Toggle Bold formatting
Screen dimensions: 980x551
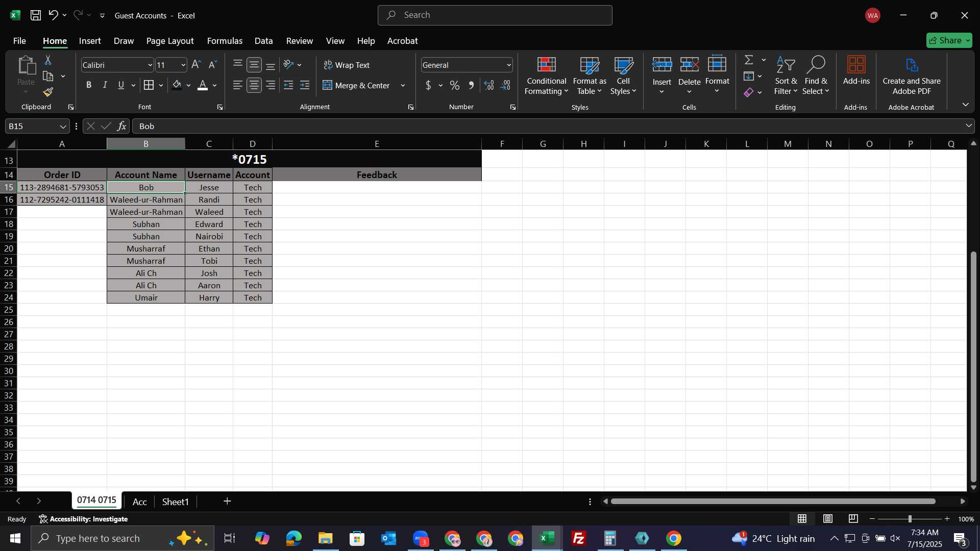[x=89, y=85]
